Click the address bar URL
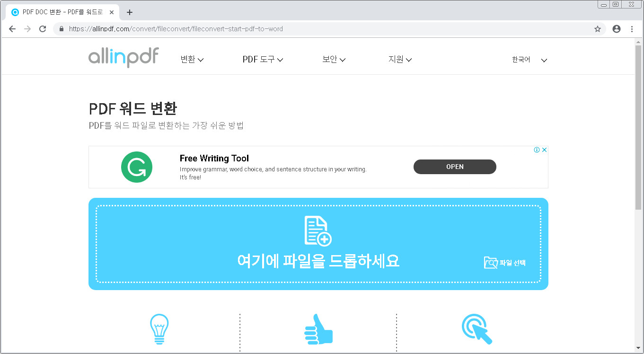This screenshot has width=644, height=354. tap(176, 29)
